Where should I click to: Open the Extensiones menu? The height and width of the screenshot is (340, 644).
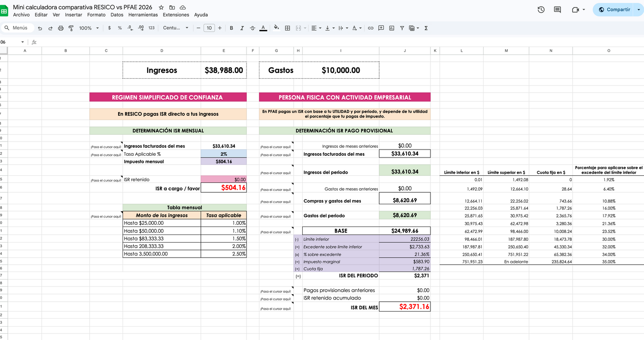coord(176,15)
